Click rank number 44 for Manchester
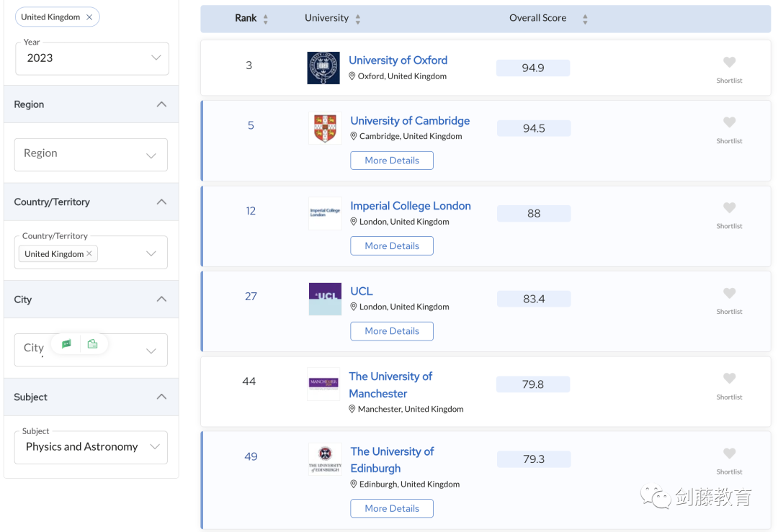 [249, 382]
